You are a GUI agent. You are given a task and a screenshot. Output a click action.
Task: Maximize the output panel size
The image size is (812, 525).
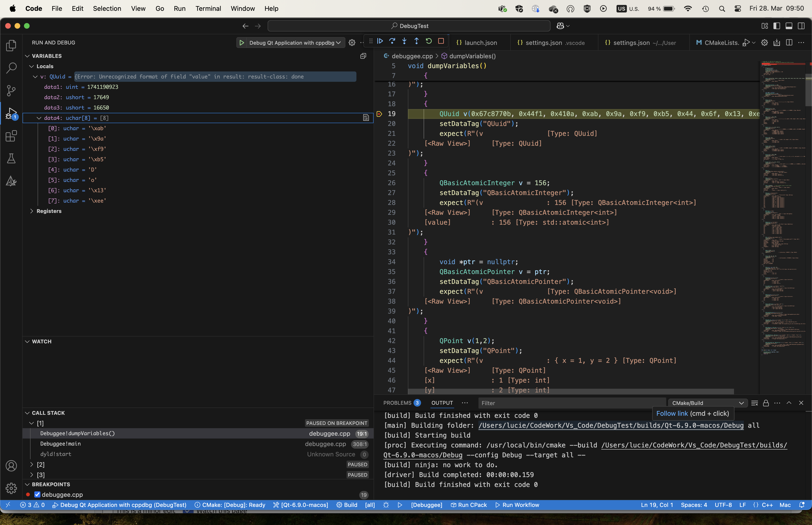[789, 403]
